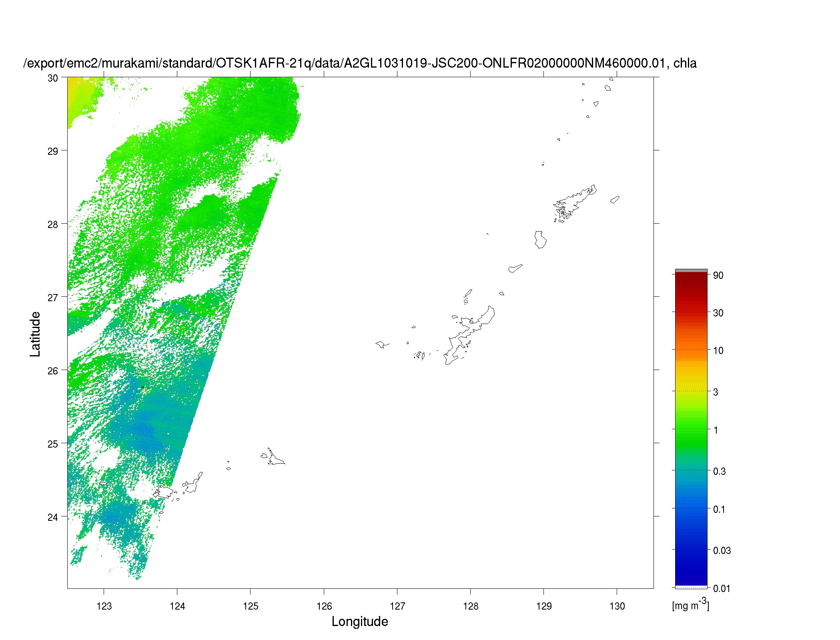Screen dimensions: 840x640
Task: Click the mg m-3 units label
Action: tap(691, 604)
